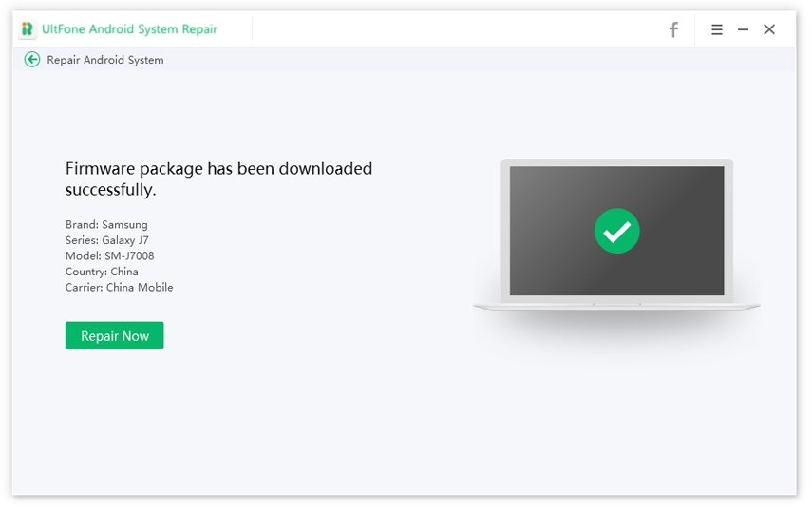Click the Repair Now button
Viewport: 812px width, 508px height.
(x=114, y=335)
